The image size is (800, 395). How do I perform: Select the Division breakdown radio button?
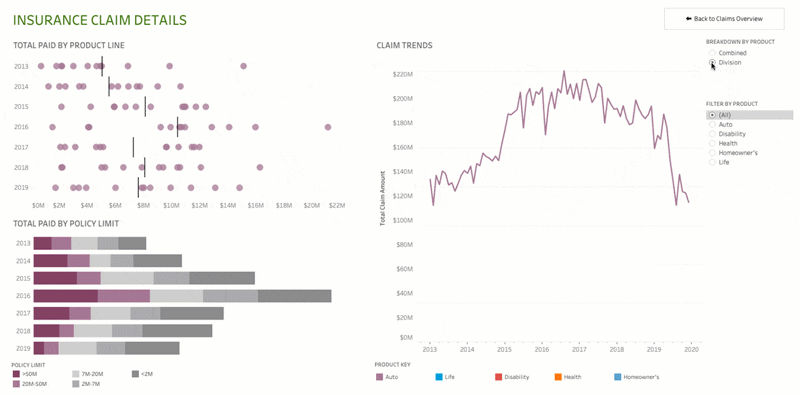click(x=712, y=62)
